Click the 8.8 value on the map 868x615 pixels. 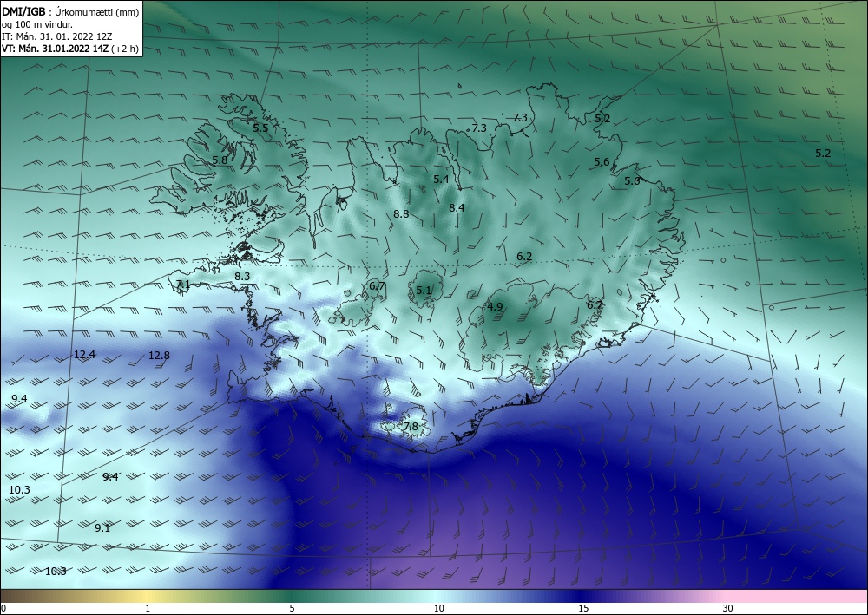coord(401,213)
